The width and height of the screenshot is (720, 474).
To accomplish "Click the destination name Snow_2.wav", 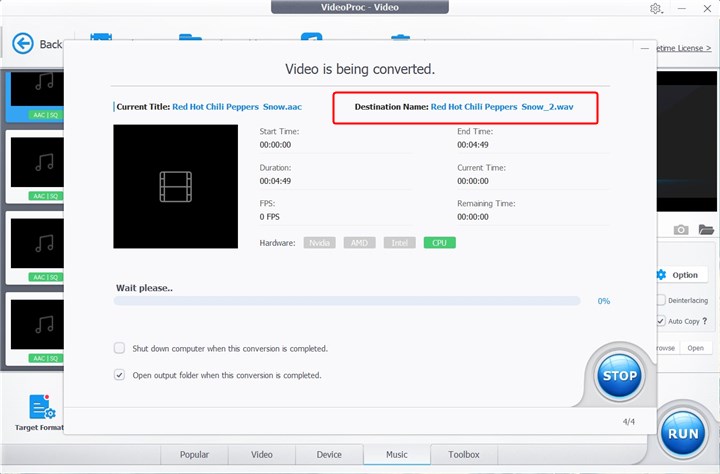I will (x=502, y=107).
